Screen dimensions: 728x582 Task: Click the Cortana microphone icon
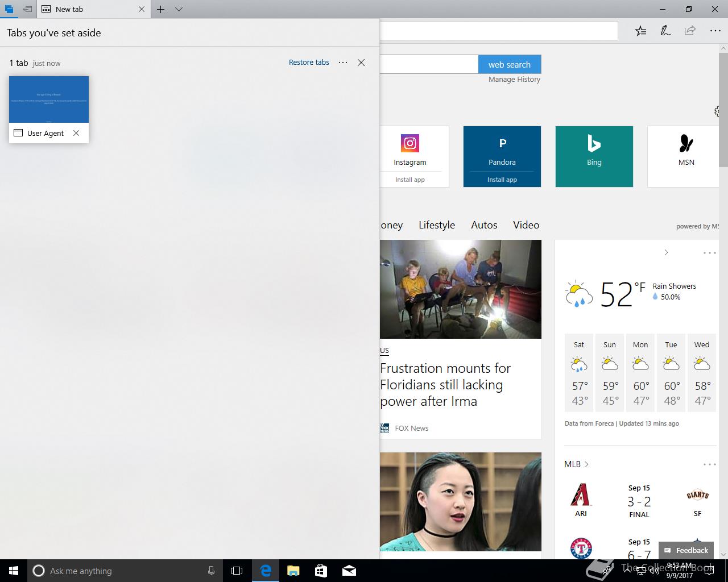(211, 571)
